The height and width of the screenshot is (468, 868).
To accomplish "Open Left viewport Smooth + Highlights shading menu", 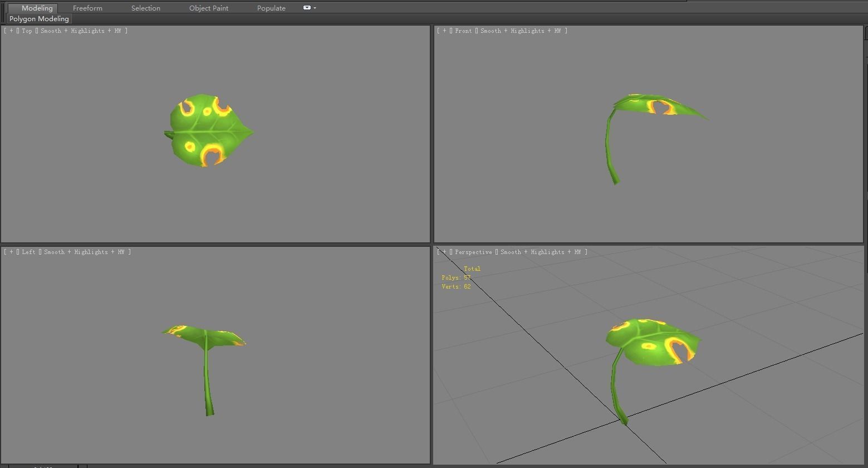I will (x=84, y=252).
